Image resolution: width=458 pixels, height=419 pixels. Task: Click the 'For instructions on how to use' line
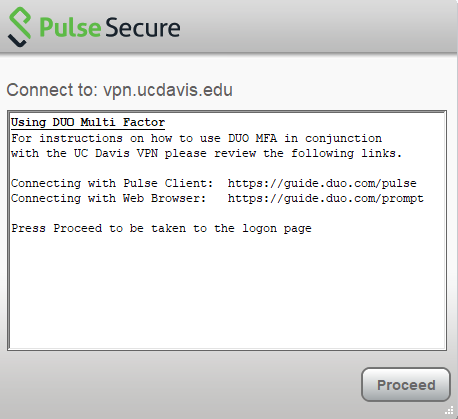197,138
